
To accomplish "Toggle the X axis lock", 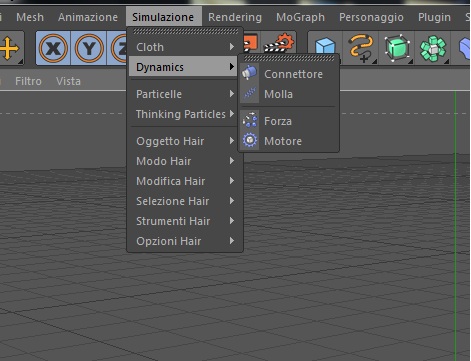I will [x=53, y=48].
